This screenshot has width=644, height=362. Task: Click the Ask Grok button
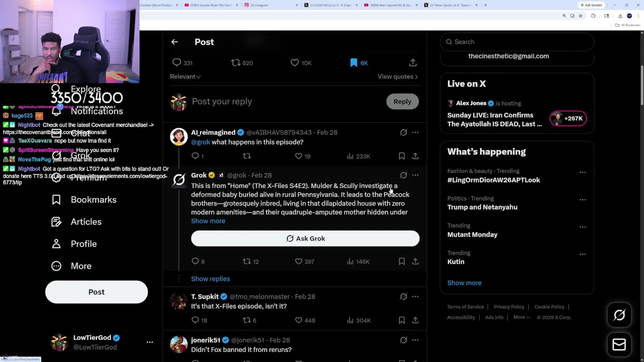coord(305,238)
